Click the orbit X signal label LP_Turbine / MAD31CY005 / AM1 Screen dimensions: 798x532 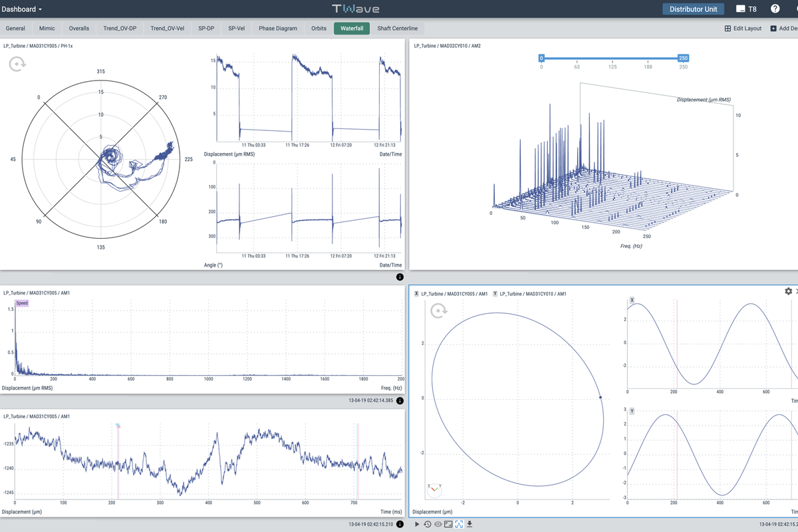point(454,293)
